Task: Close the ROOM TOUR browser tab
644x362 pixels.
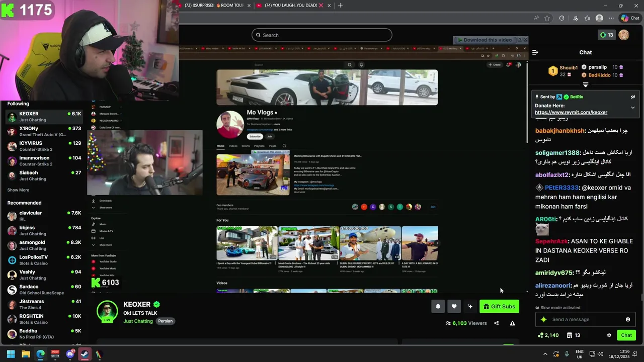Action: [x=249, y=6]
